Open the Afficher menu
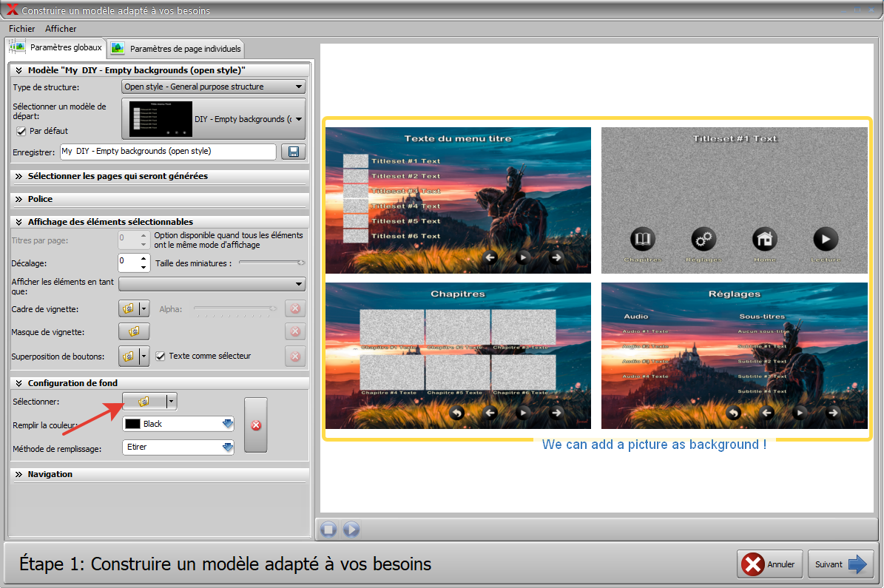This screenshot has width=884, height=588. tap(61, 29)
